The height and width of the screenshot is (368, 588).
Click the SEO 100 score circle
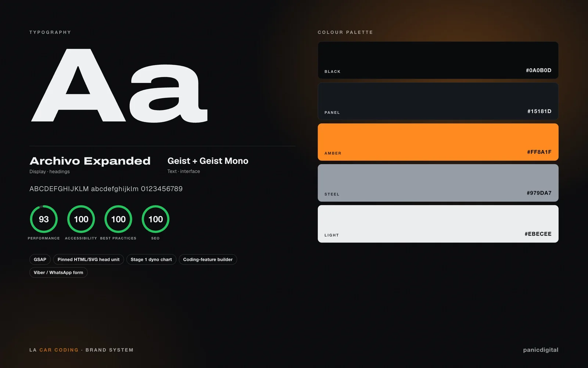[155, 219]
